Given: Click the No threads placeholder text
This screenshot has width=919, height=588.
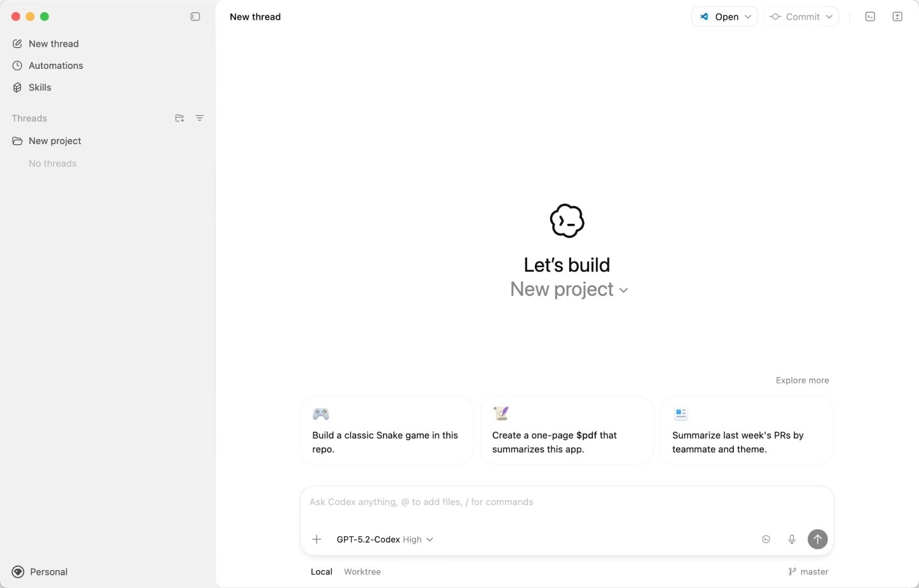Looking at the screenshot, I should pyautogui.click(x=52, y=164).
